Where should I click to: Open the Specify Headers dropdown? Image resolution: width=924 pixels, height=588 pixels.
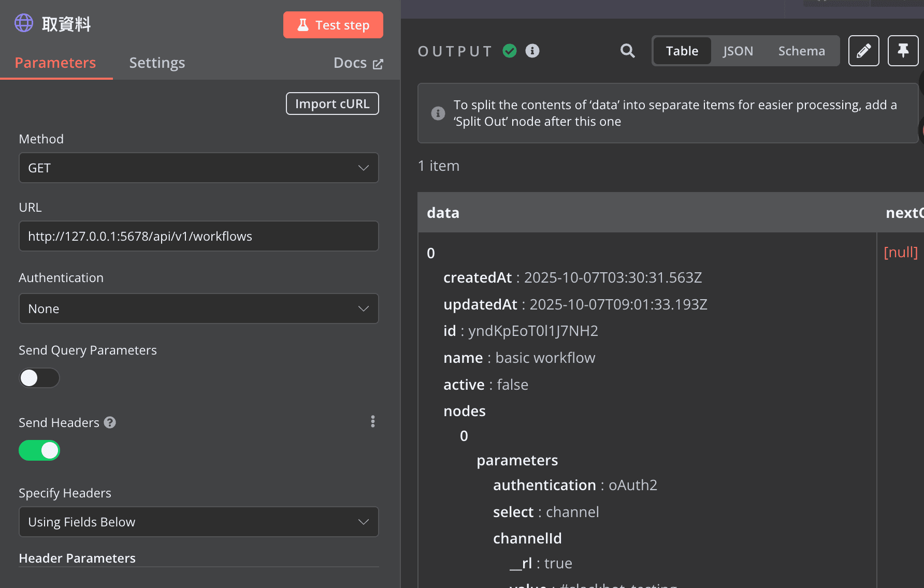198,522
